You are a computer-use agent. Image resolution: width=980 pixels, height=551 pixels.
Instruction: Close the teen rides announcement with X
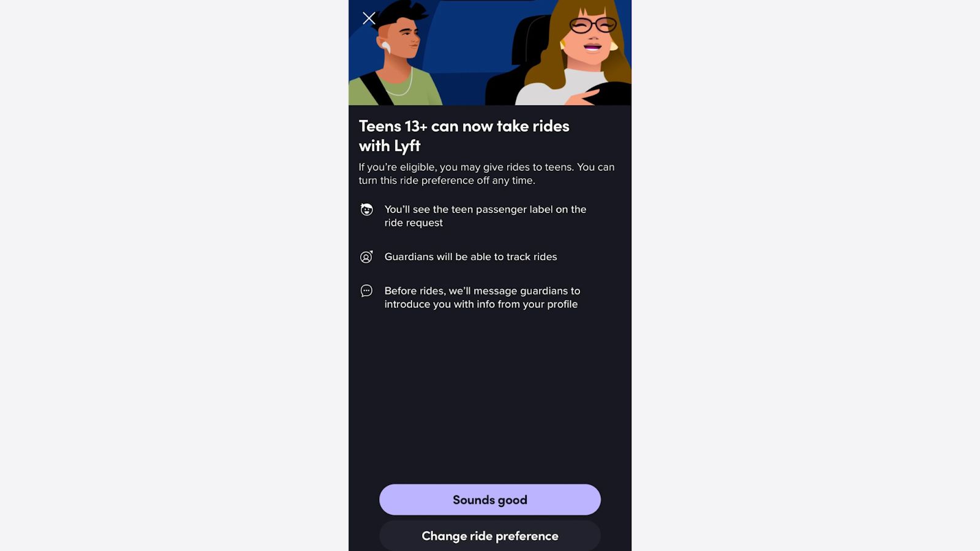369,18
